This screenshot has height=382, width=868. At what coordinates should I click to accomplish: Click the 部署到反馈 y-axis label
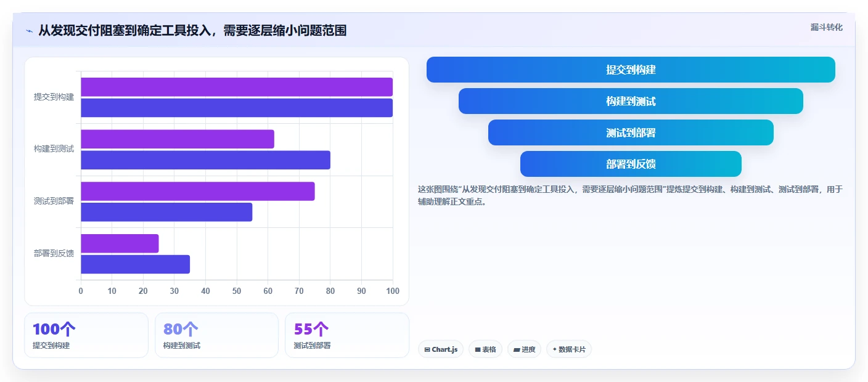click(x=54, y=253)
